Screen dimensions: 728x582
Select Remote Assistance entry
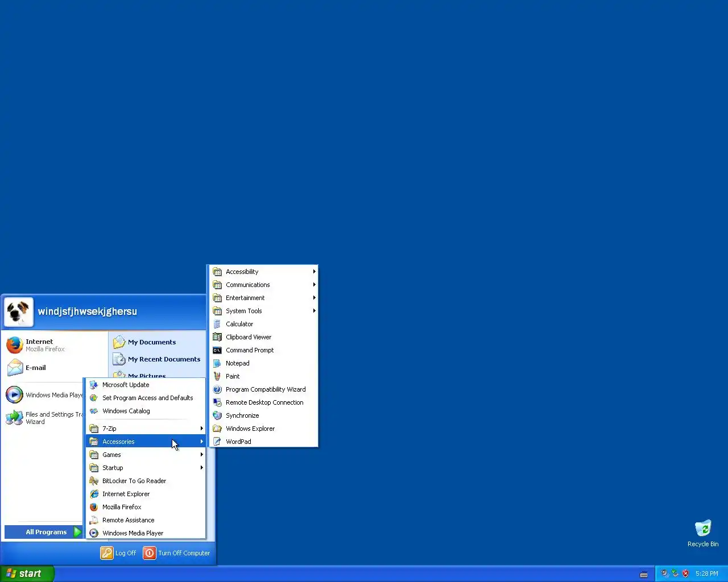coord(146,520)
